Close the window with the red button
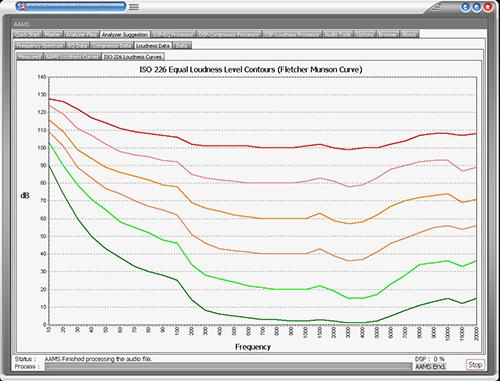This screenshot has width=500, height=381. point(488,7)
